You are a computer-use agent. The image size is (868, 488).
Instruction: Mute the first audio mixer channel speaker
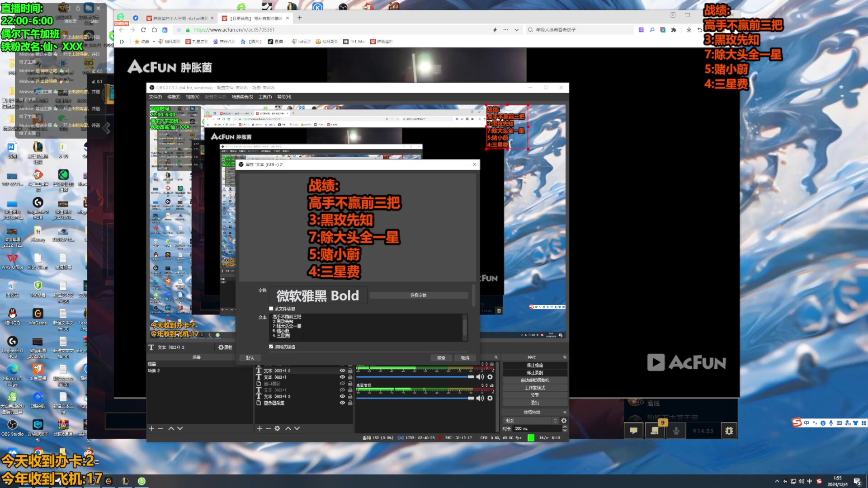[x=480, y=377]
